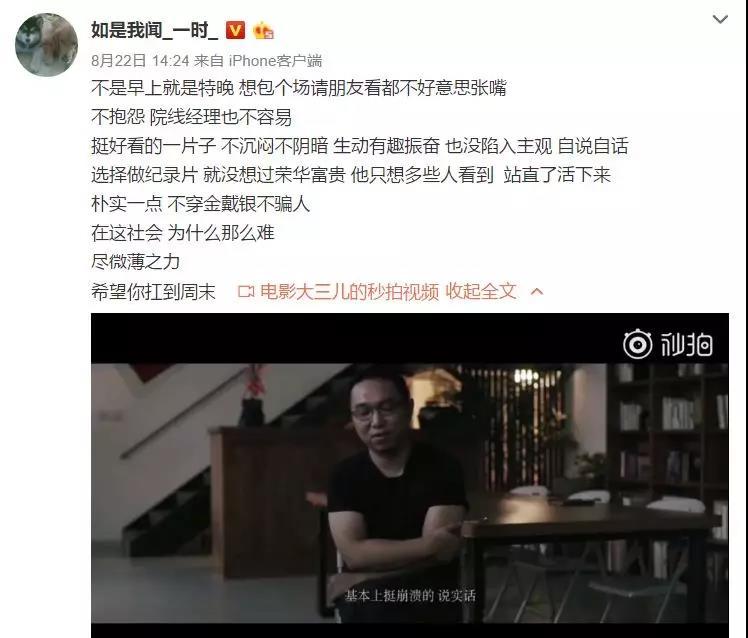Click the 秒拍 camera logo icon in the video

click(x=637, y=344)
